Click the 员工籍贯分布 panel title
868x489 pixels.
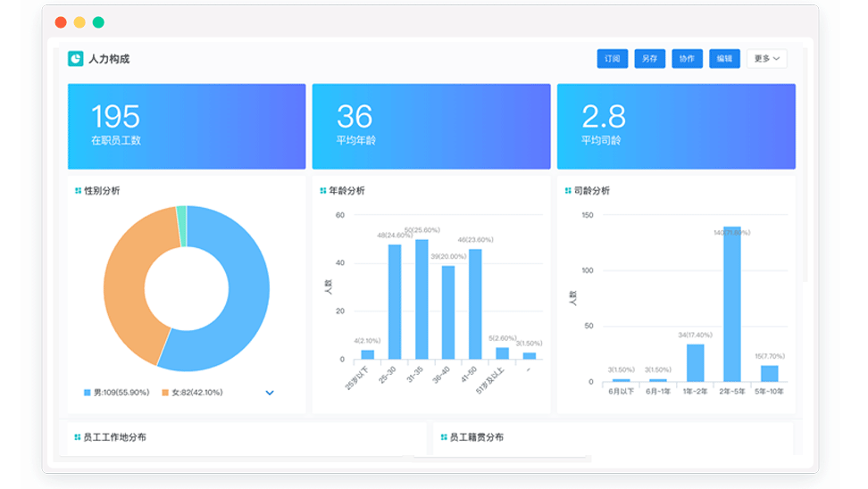point(477,437)
